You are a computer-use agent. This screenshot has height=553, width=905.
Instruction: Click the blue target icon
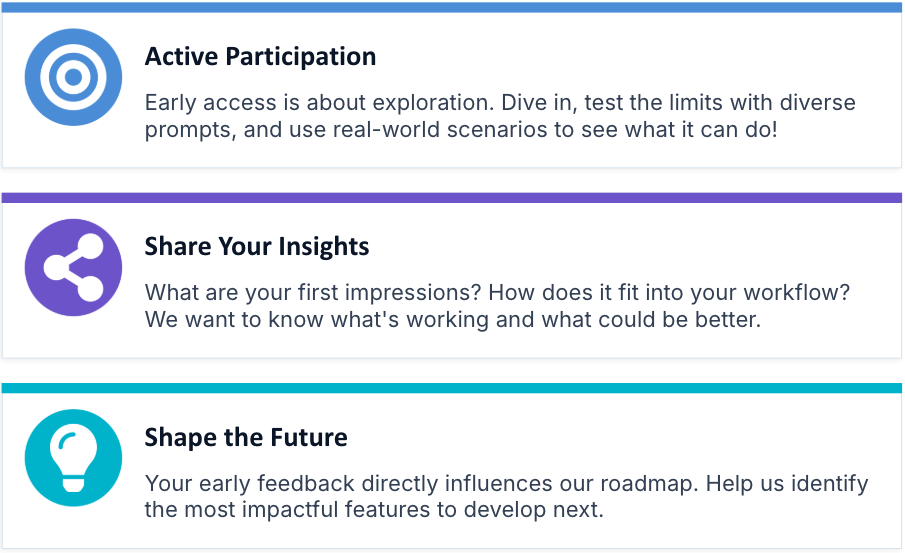pyautogui.click(x=73, y=77)
